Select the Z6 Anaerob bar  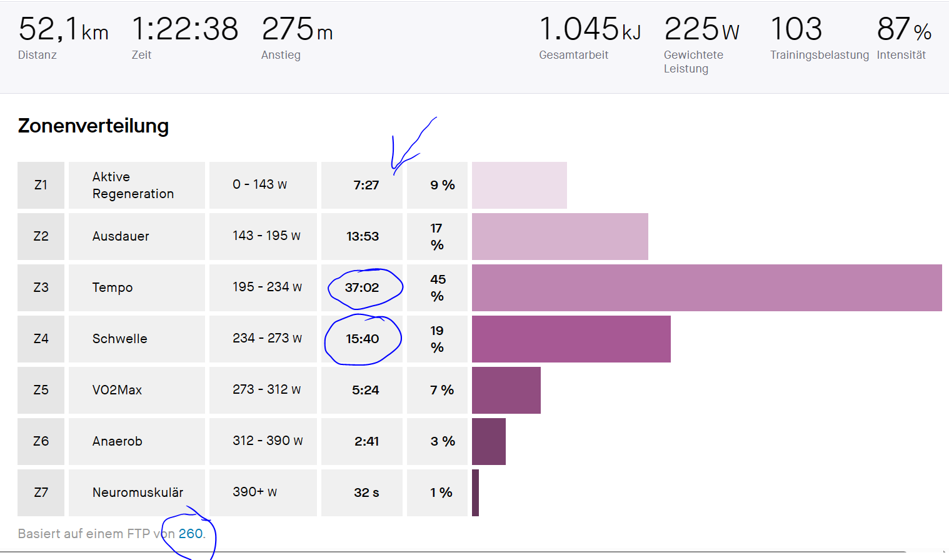488,441
